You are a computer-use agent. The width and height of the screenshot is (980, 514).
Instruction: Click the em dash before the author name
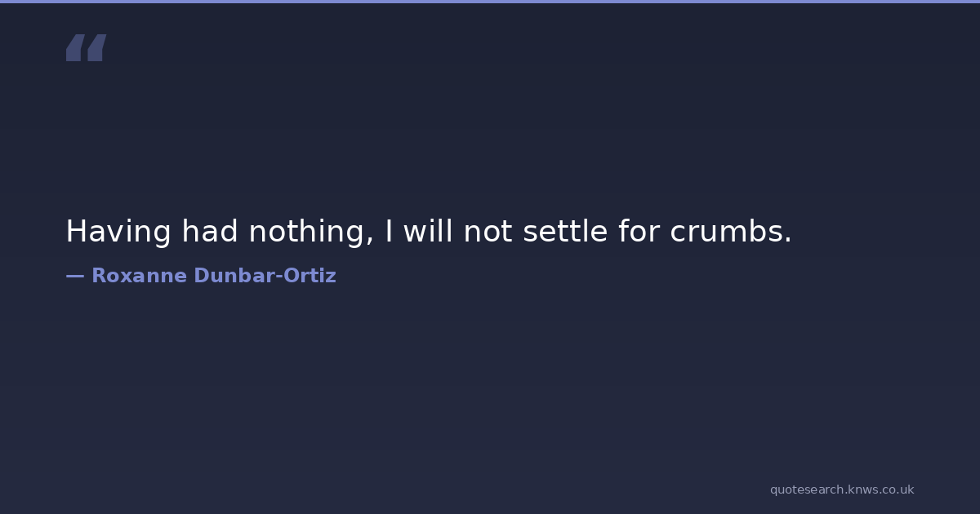74,276
